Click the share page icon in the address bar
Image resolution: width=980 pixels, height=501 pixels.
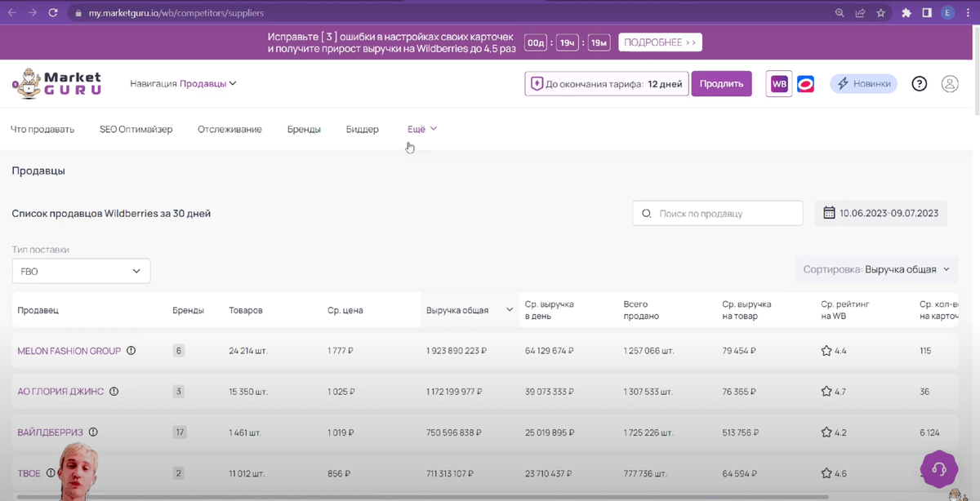(x=860, y=13)
